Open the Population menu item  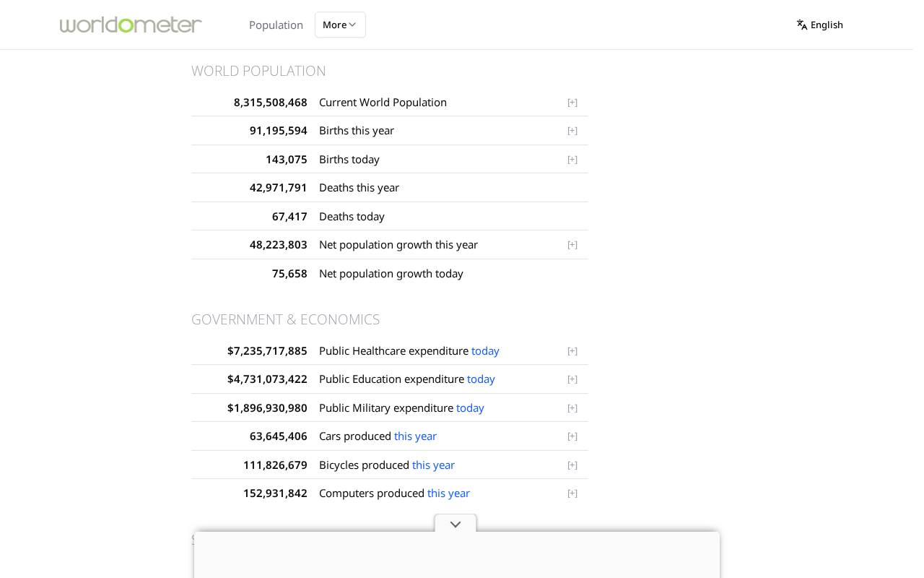tap(276, 25)
